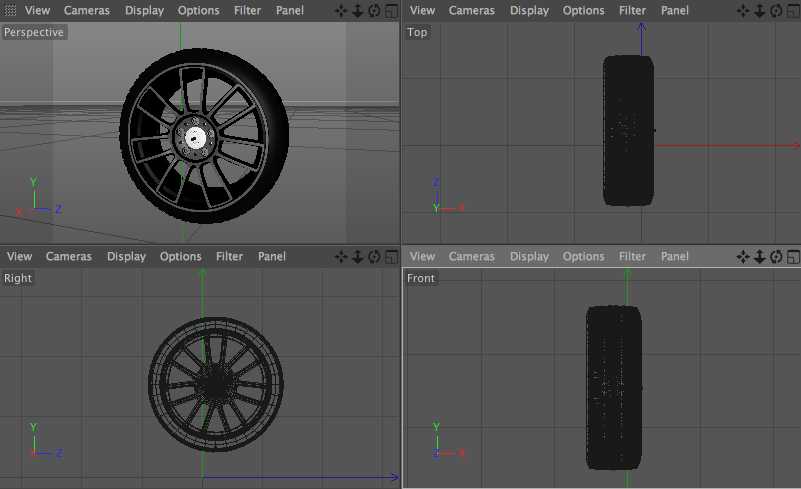Viewport: 801px width, 489px height.
Task: Open the Cameras menu in Front viewport
Action: click(472, 257)
